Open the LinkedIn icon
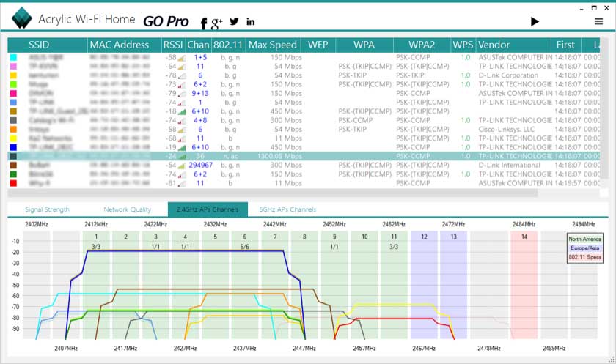This screenshot has width=616, height=364. [251, 22]
